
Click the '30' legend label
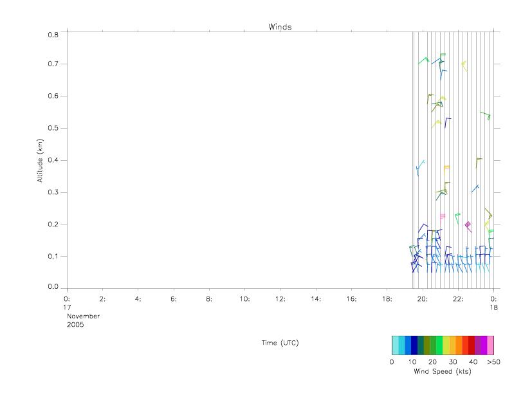pos(453,361)
